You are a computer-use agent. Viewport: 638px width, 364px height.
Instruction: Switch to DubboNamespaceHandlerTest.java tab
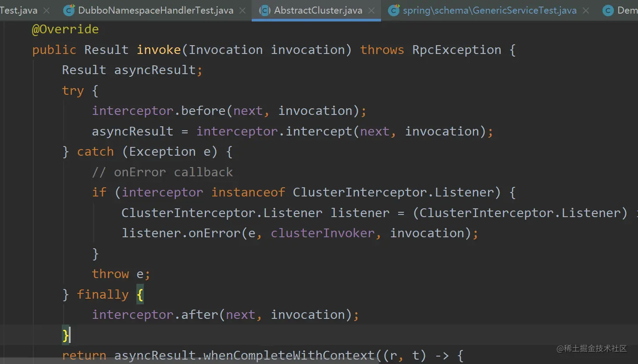click(155, 10)
